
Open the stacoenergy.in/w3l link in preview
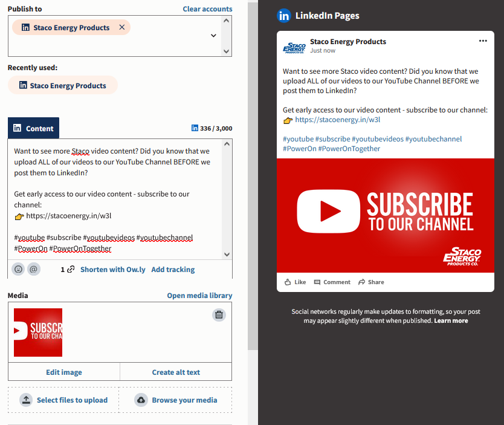click(337, 120)
